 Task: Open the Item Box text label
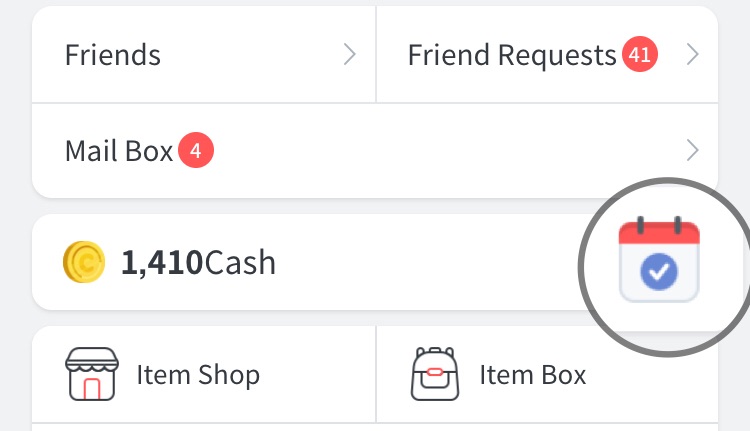pyautogui.click(x=533, y=375)
